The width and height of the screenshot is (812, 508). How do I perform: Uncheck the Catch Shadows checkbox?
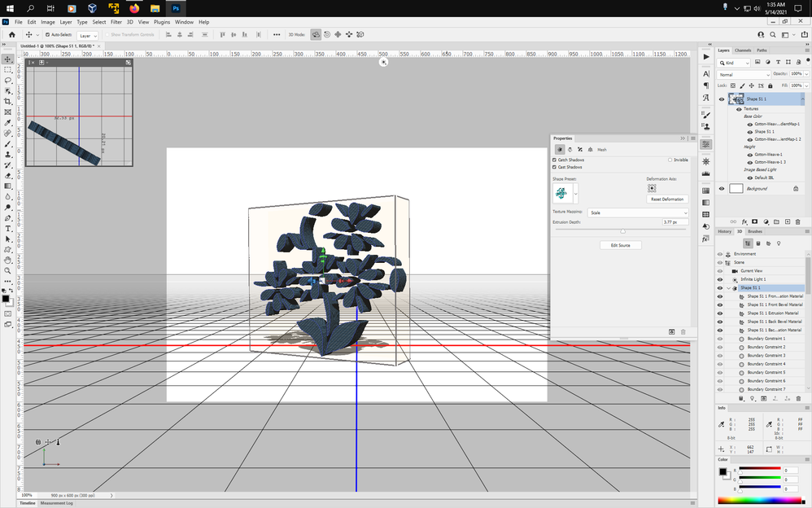tap(554, 160)
